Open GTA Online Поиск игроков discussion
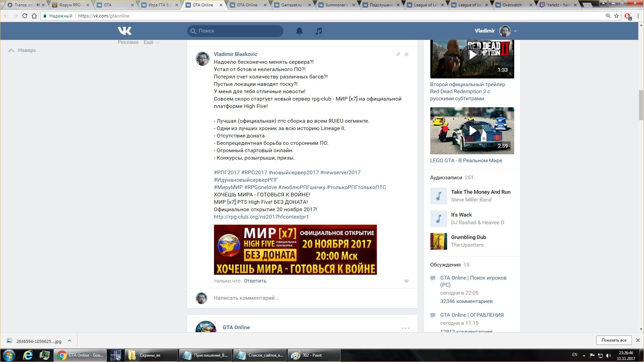The image size is (644, 362). [473, 281]
